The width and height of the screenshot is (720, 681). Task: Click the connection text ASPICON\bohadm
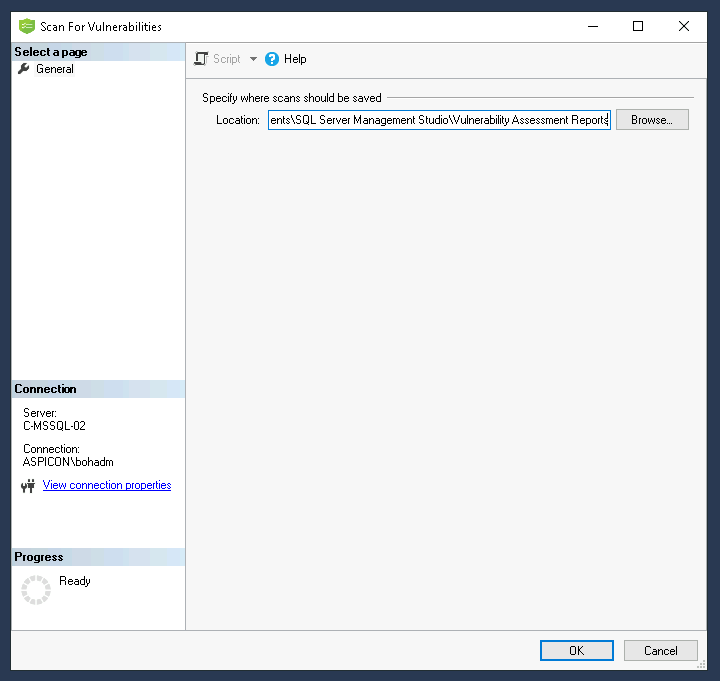coord(68,462)
